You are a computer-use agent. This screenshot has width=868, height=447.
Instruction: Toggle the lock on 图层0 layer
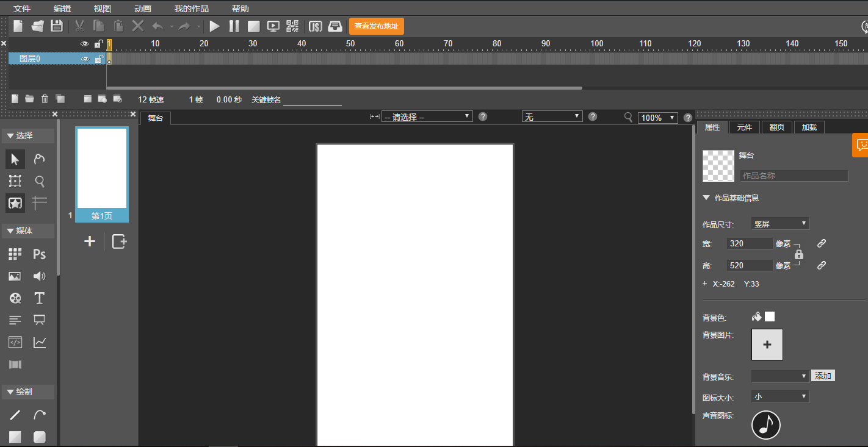[98, 59]
